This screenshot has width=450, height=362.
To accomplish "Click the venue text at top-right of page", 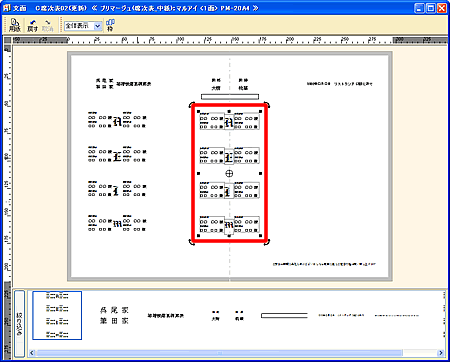I will click(340, 84).
